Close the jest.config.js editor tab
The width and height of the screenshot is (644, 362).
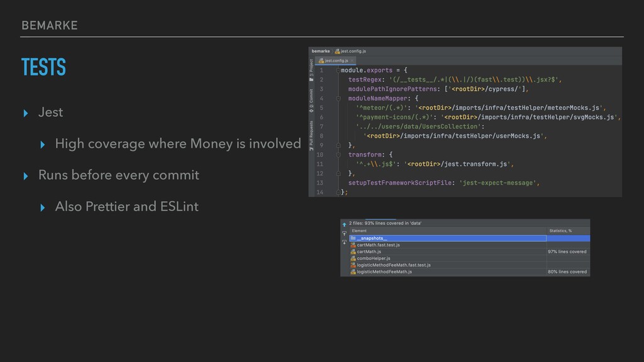click(352, 61)
